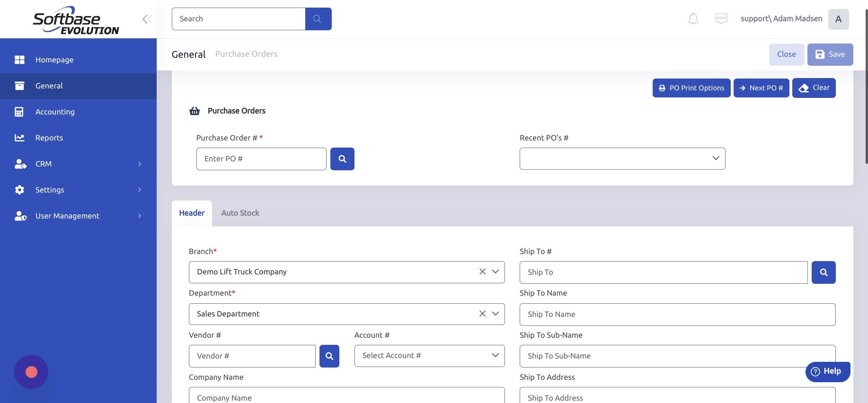The width and height of the screenshot is (868, 403).
Task: Click the Purchase Orders basket icon
Action: 195,111
